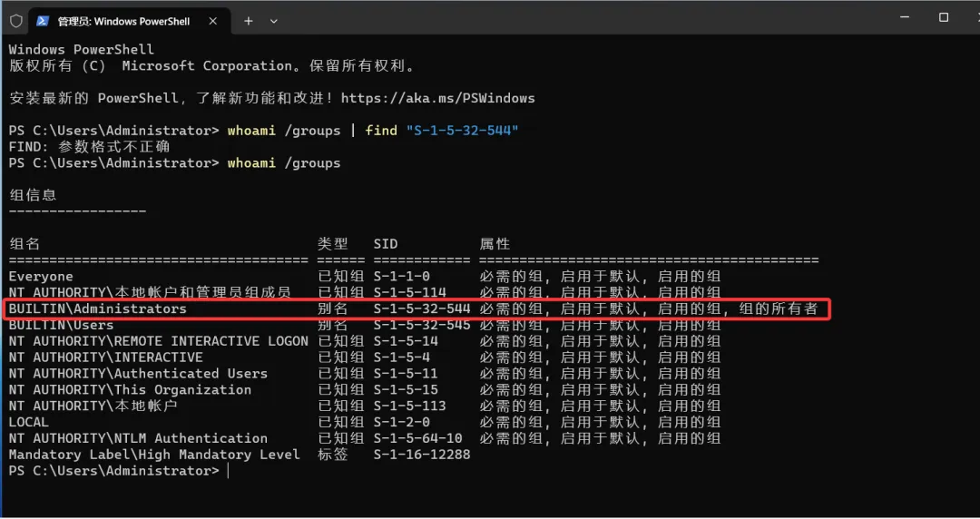Click the 组信息 heading
The height and width of the screenshot is (519, 980).
tap(34, 195)
